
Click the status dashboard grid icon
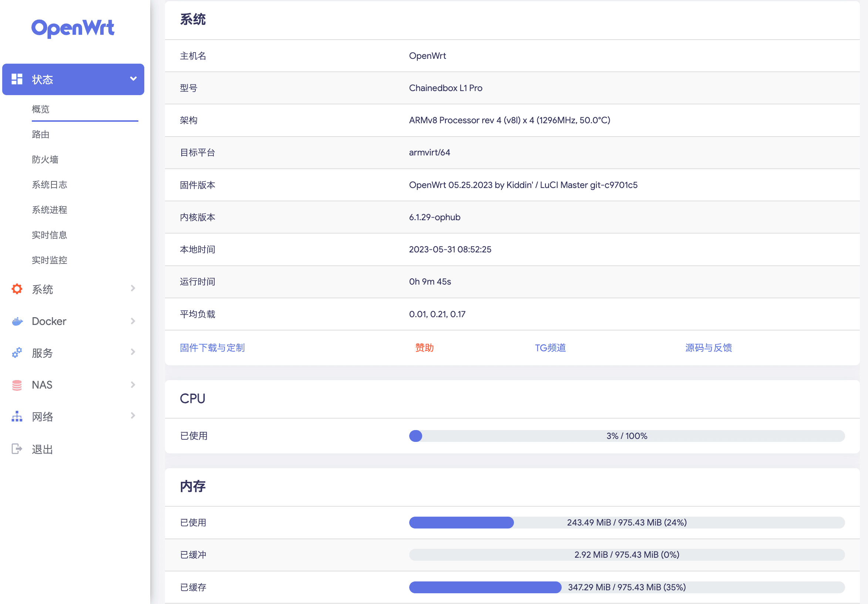click(17, 79)
